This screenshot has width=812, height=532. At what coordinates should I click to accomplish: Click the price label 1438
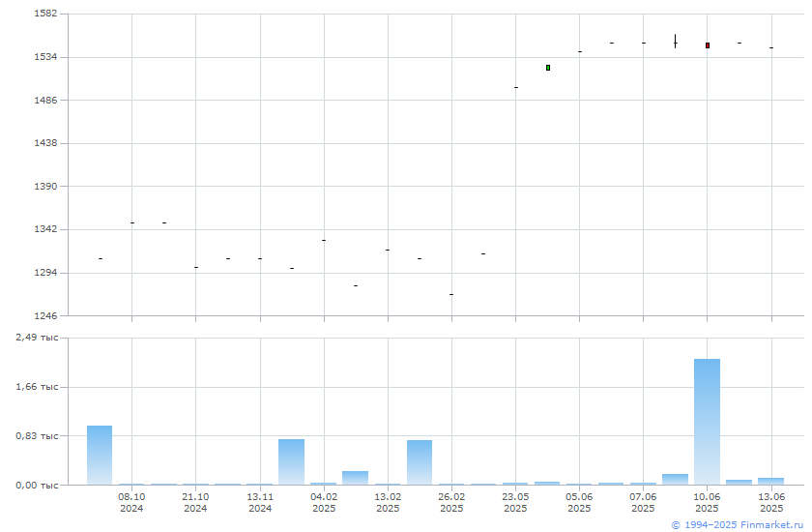point(45,143)
